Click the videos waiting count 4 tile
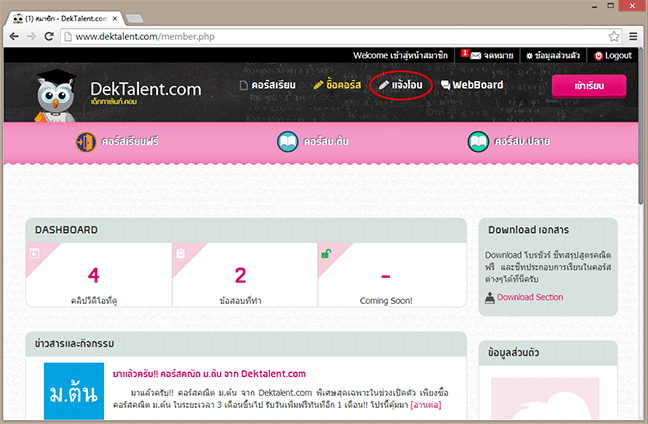 pos(94,281)
